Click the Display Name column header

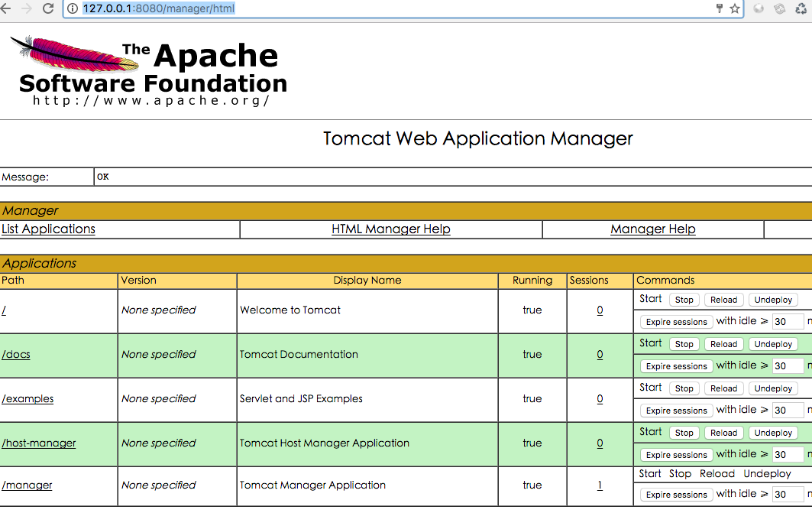pos(367,281)
